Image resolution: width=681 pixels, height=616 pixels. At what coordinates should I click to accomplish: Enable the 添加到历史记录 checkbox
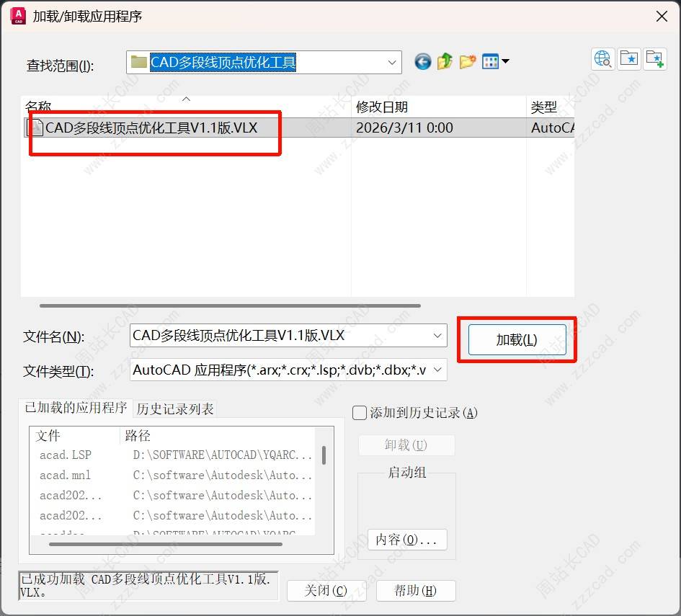360,413
